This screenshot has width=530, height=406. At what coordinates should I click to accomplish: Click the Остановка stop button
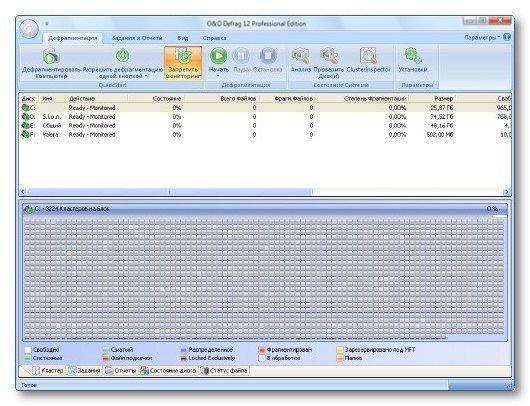(268, 56)
